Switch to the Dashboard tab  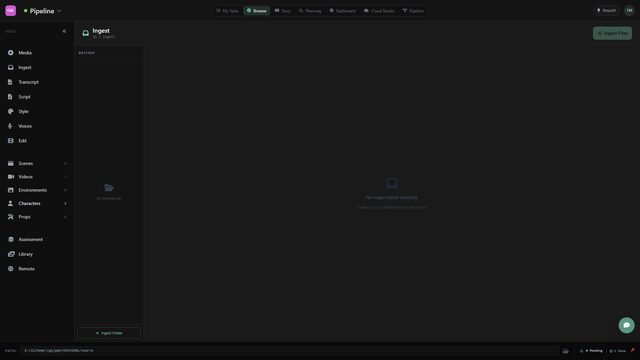pos(342,11)
